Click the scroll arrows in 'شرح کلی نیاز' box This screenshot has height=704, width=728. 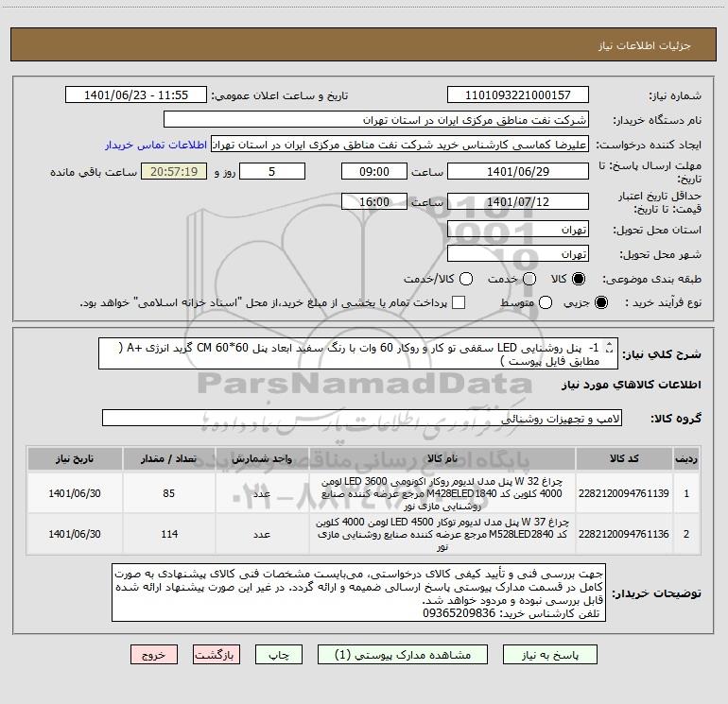point(609,348)
